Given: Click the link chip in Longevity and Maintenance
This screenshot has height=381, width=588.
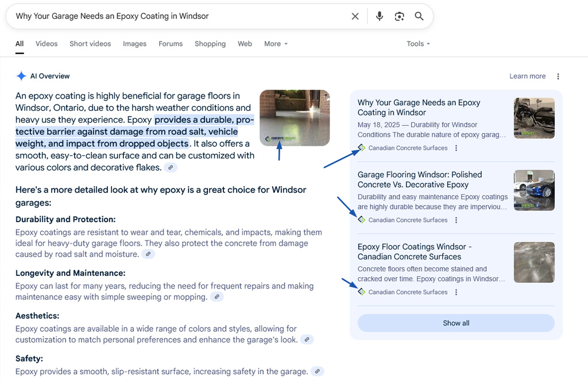Looking at the screenshot, I should 216,297.
